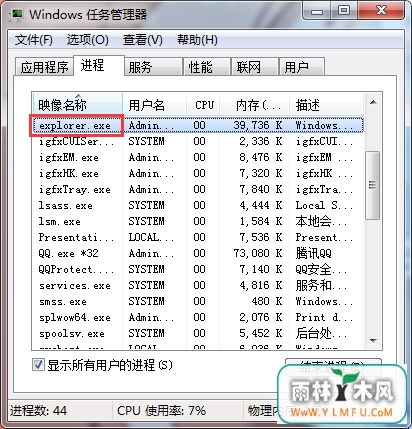Click the Task Manager title bar icon
The width and height of the screenshot is (412, 429).
point(16,15)
